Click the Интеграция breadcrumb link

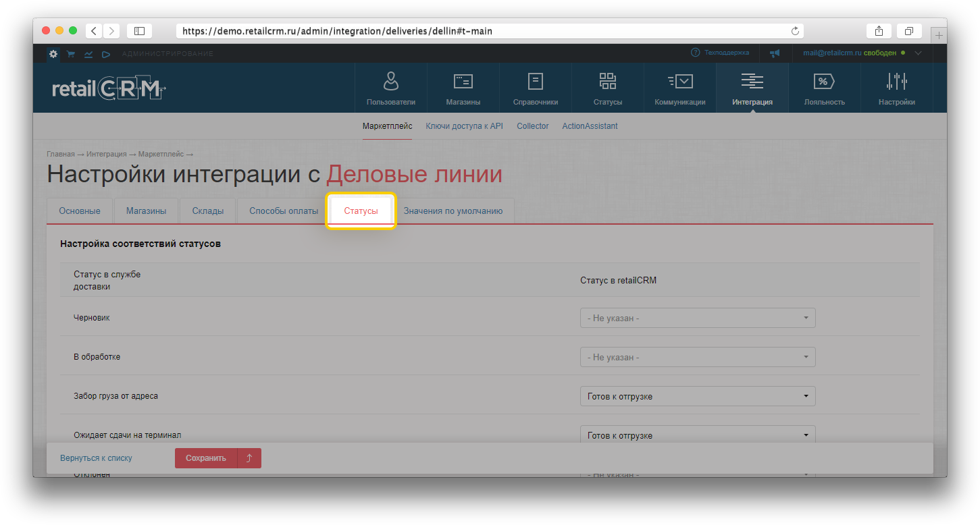pos(106,155)
